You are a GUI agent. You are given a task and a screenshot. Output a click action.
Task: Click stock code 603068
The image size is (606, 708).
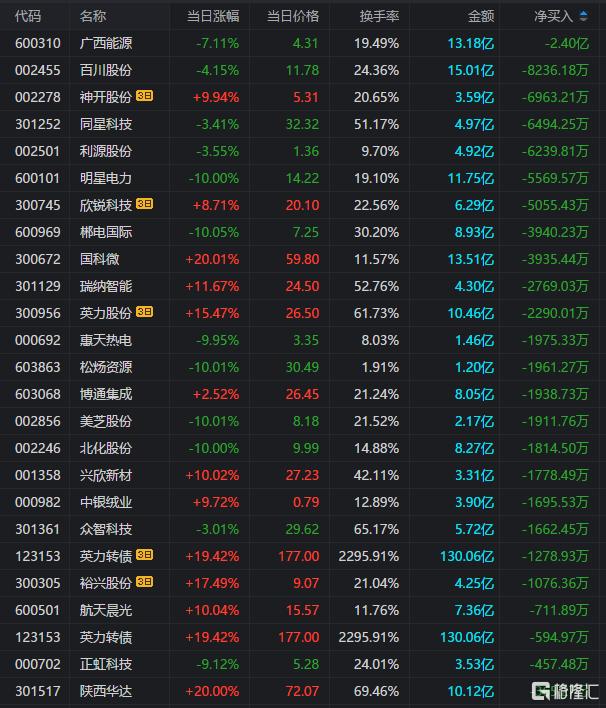[x=37, y=394]
